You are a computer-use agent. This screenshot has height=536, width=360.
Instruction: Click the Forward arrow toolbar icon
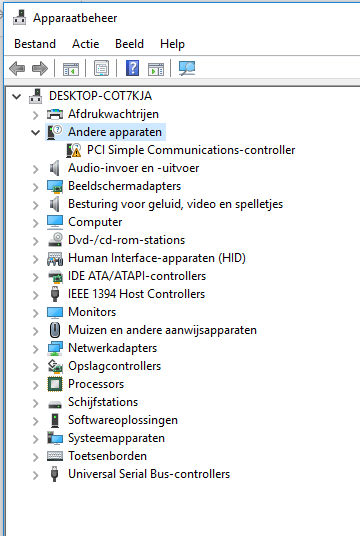point(40,68)
